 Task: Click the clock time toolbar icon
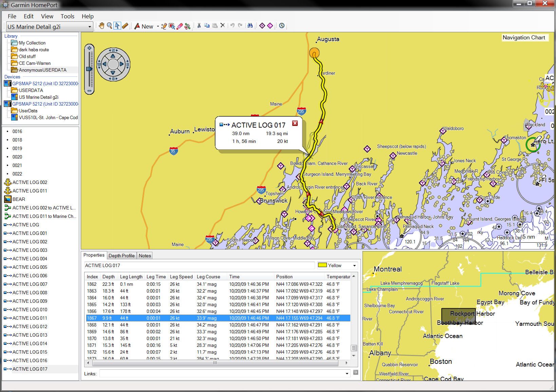282,25
